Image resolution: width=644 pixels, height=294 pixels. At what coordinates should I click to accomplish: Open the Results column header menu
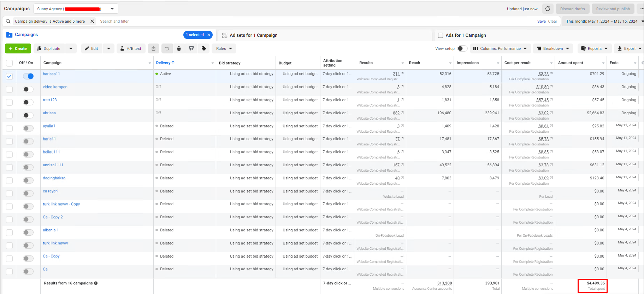click(403, 63)
